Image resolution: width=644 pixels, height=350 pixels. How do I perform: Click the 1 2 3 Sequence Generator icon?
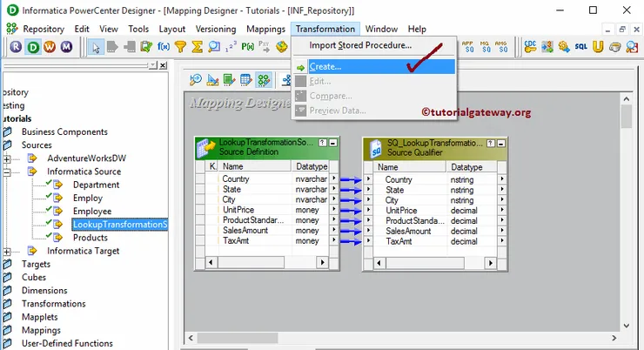[231, 47]
